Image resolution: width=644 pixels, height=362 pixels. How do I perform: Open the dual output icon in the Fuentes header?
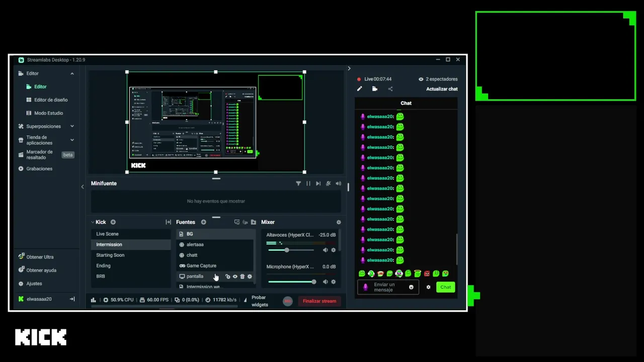coord(237,222)
